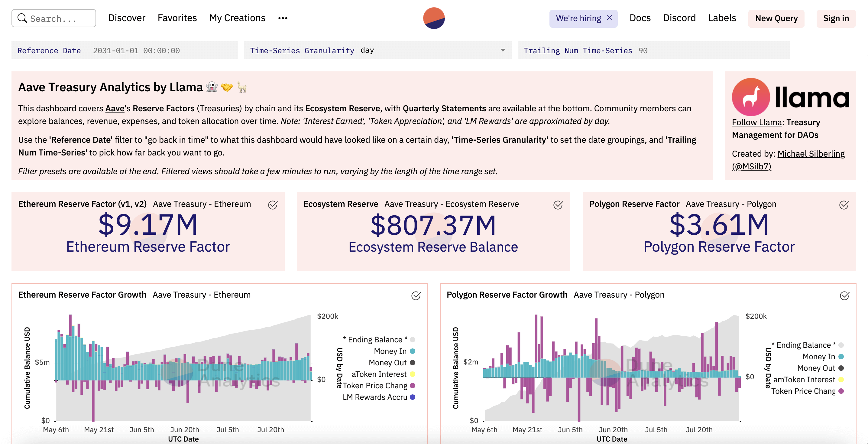Click the Dune logo circle

pos(434,18)
